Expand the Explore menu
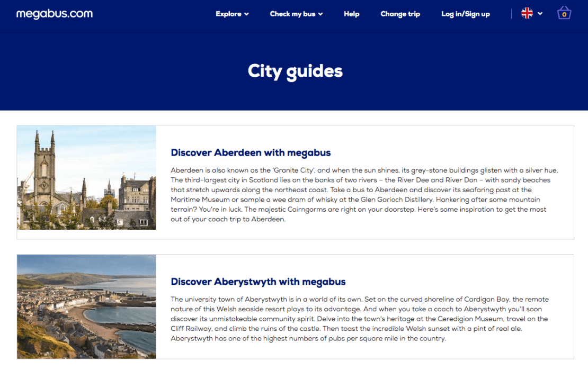 [x=232, y=14]
